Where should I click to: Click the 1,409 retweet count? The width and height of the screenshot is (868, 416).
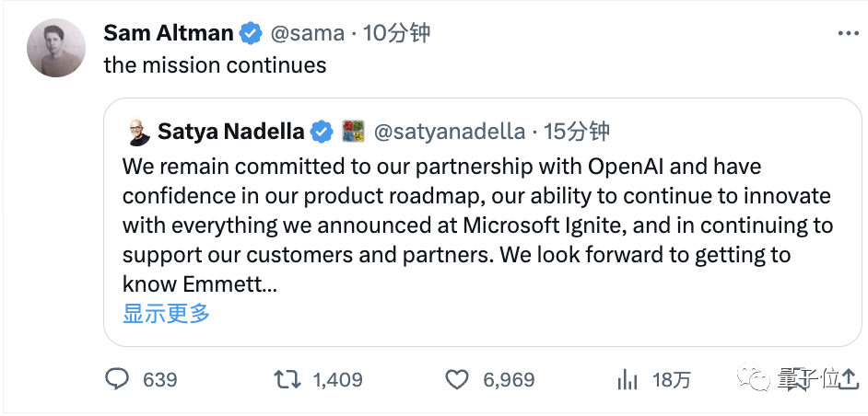coord(337,379)
